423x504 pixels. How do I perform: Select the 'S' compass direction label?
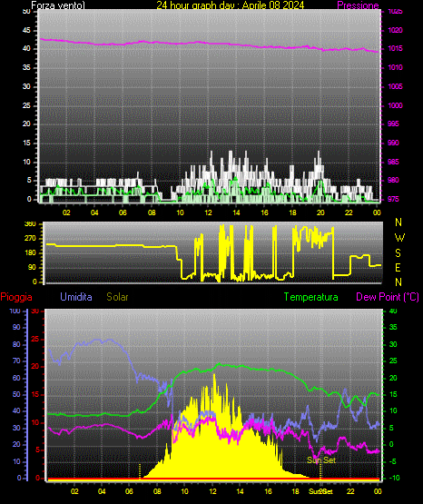(398, 253)
